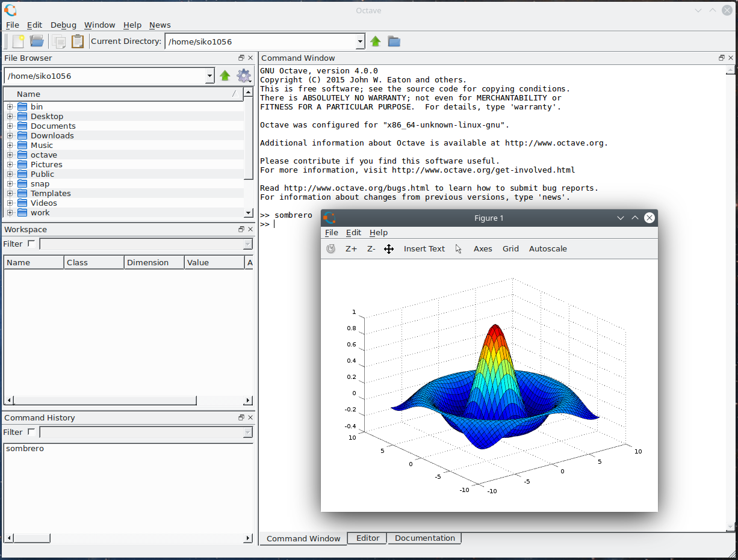Select the Pan tool in Figure 1
Screen dimensions: 738x560
tap(389, 249)
